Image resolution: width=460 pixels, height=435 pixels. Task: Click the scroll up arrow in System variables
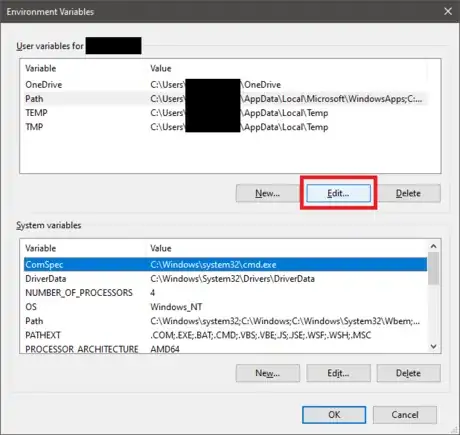click(x=433, y=246)
